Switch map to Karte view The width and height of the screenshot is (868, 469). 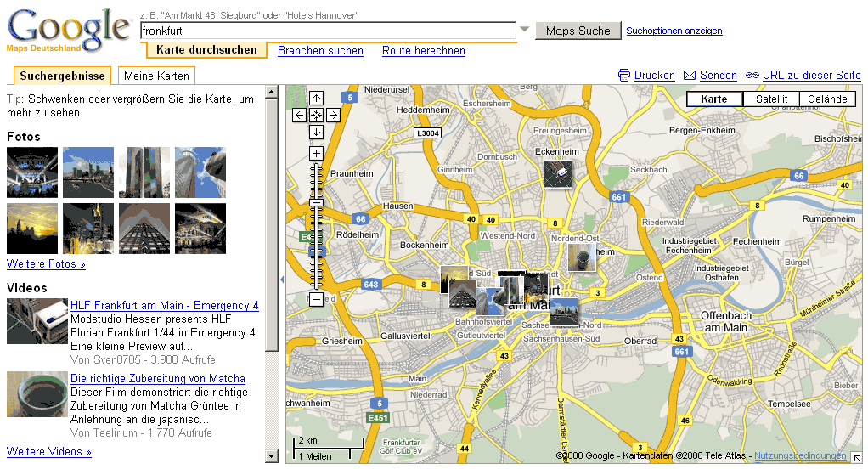click(x=714, y=99)
